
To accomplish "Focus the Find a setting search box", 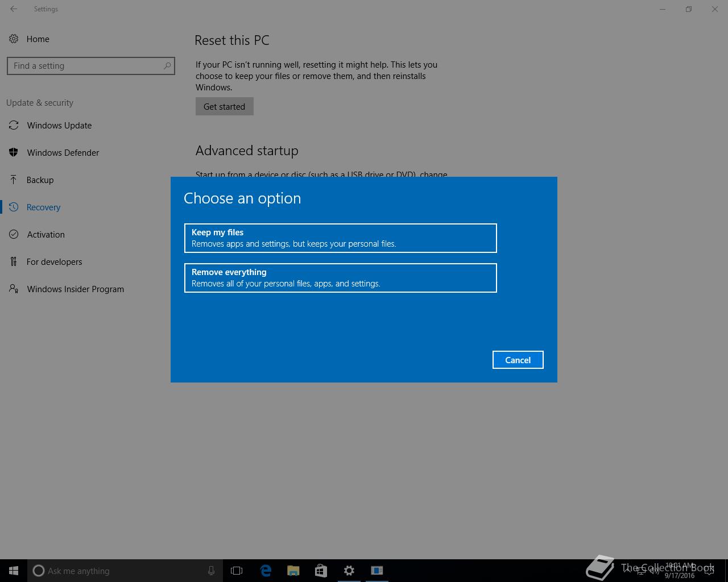I will (91, 66).
